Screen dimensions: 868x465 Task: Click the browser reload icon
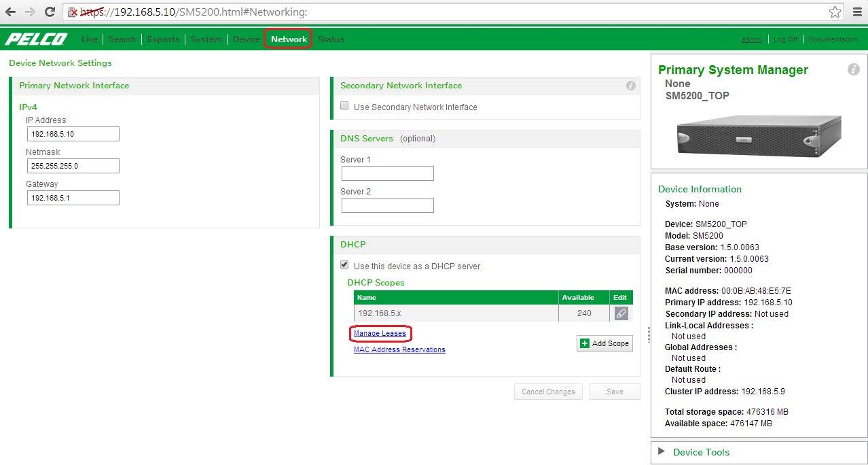click(x=50, y=12)
